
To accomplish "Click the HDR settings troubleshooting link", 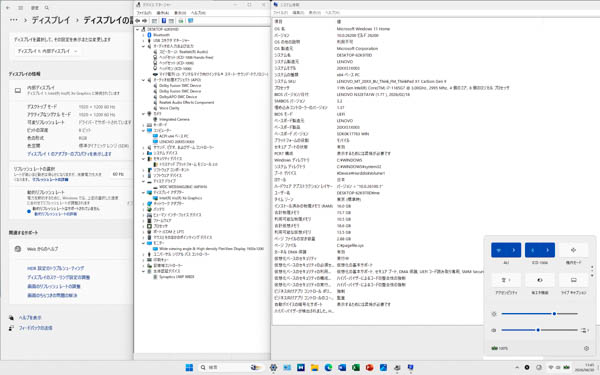I will (x=55, y=268).
